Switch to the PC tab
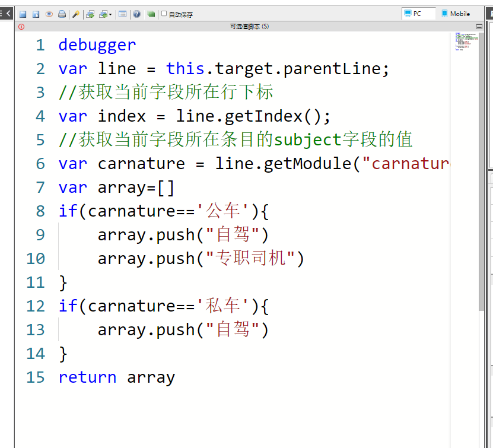Image resolution: width=493 pixels, height=448 pixels. 418,14
